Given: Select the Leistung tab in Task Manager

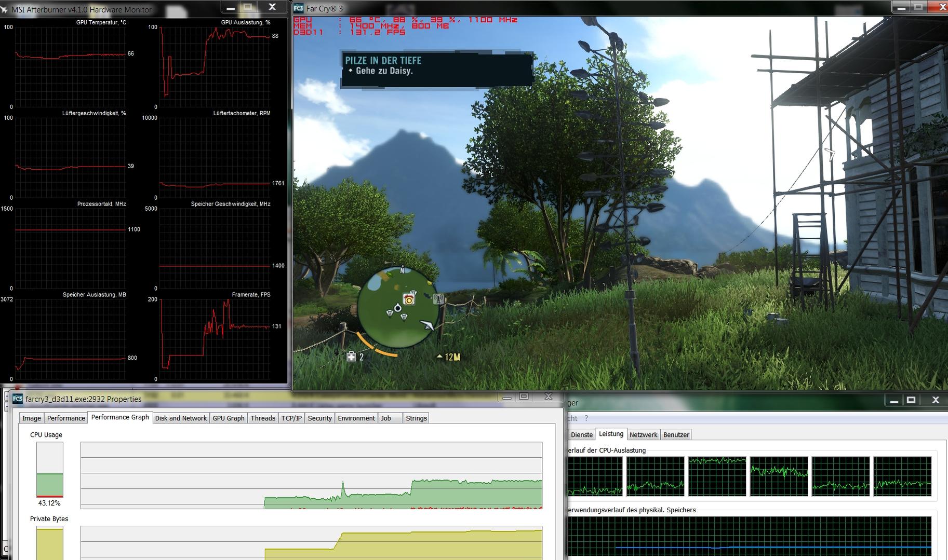Looking at the screenshot, I should click(611, 434).
